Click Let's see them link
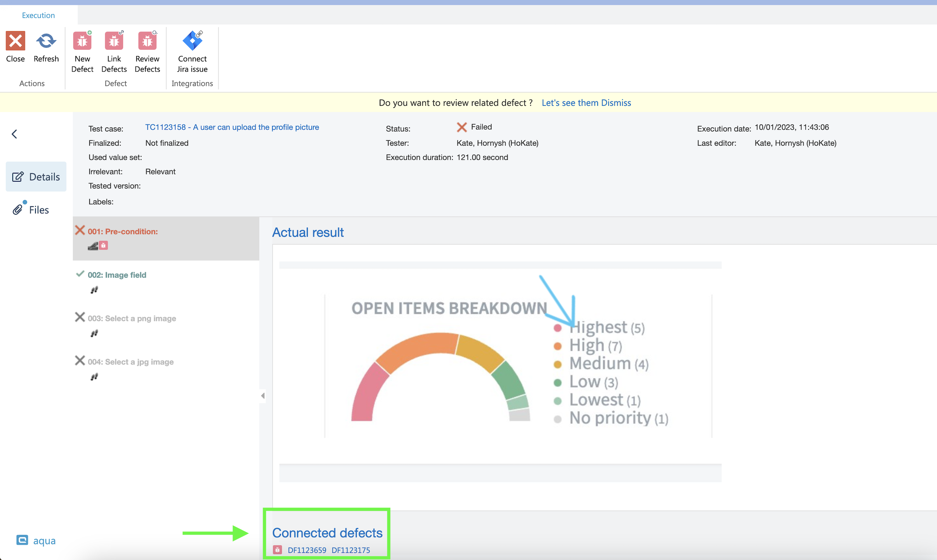The width and height of the screenshot is (937, 560). pyautogui.click(x=570, y=103)
